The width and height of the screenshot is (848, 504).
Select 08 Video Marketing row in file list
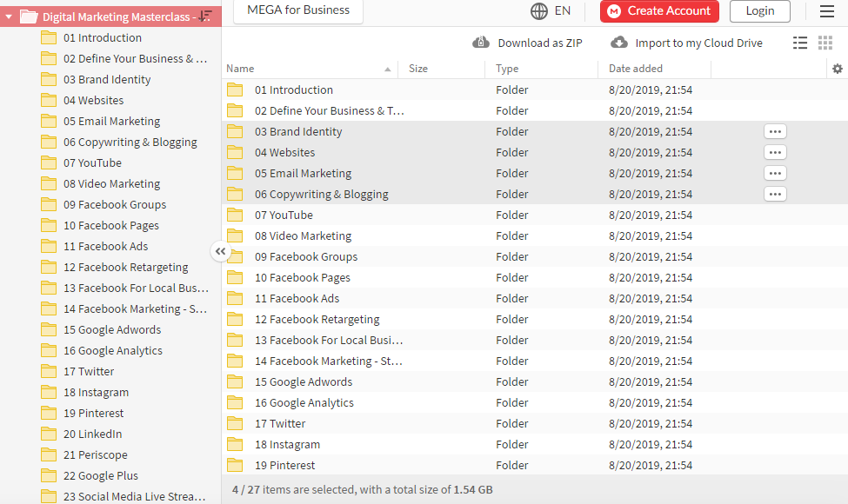[535, 236]
